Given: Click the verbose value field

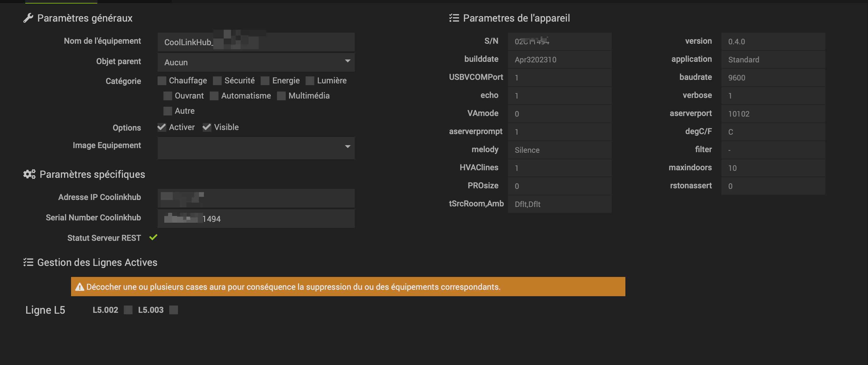Looking at the screenshot, I should [x=773, y=96].
